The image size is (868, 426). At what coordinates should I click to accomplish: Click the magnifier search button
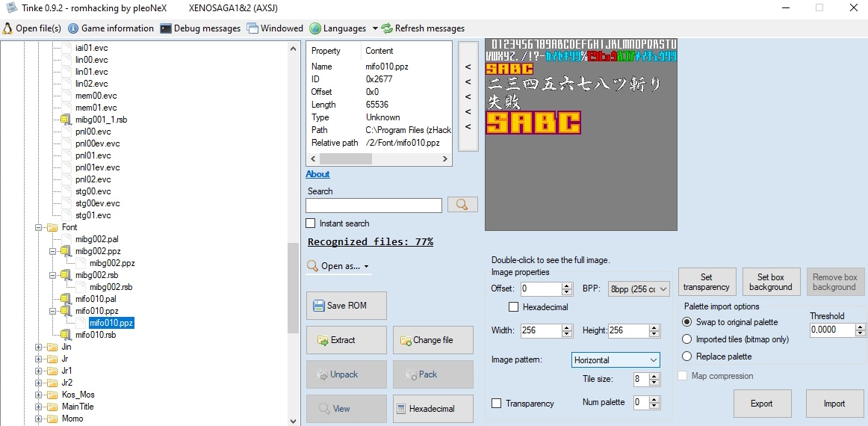tap(462, 205)
